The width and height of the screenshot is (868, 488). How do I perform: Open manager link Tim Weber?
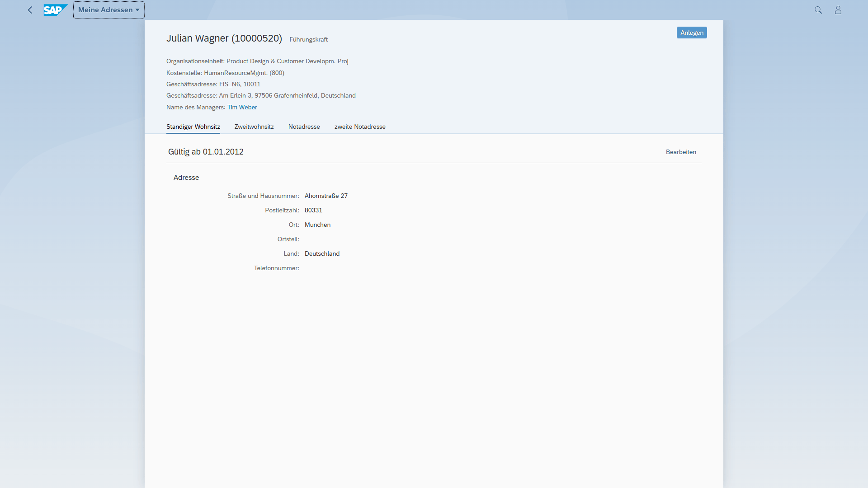[x=242, y=107]
